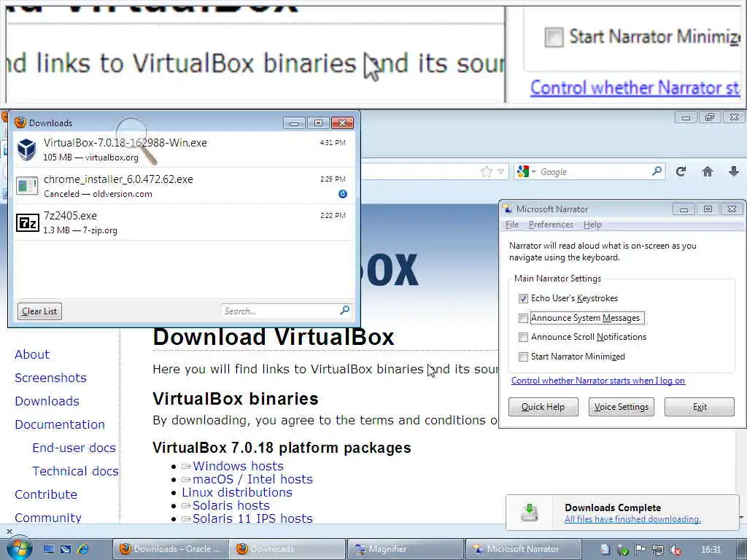Click the muted volume tray icon

[675, 550]
